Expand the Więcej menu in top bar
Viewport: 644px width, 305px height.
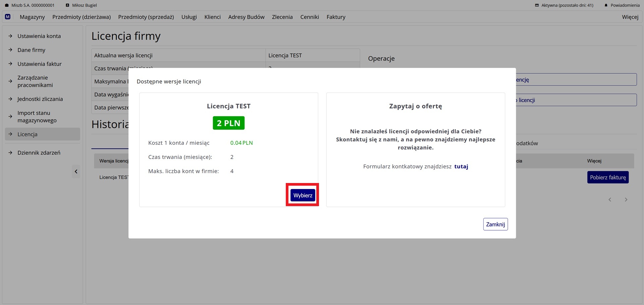point(630,17)
